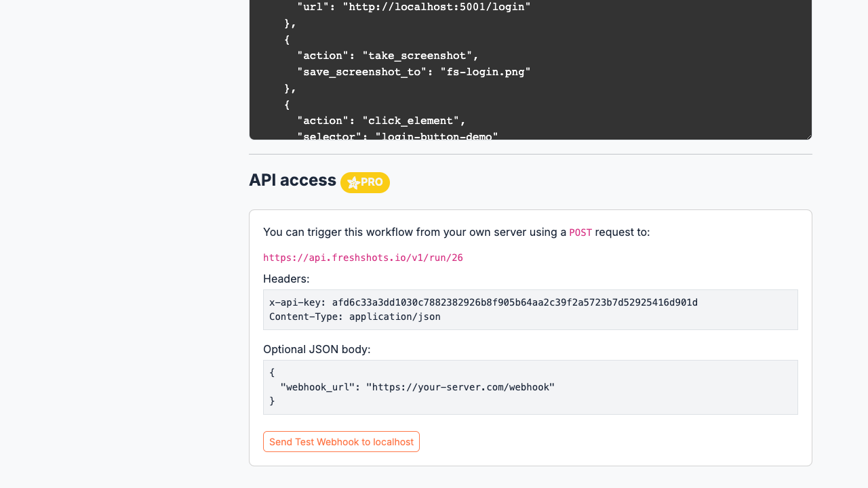Click the pink POST code label
The image size is (868, 488).
(580, 232)
